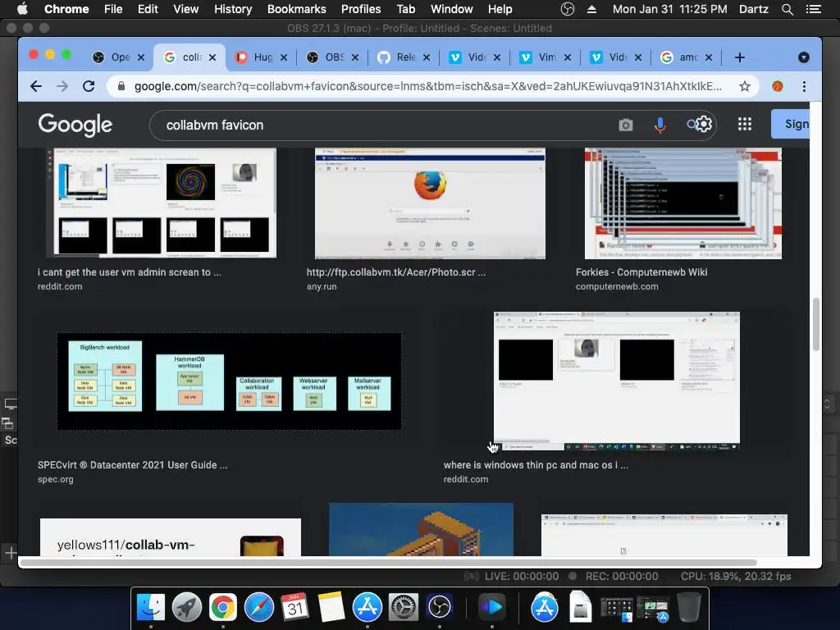Viewport: 840px width, 630px height.
Task: Open the View menu
Action: point(186,9)
